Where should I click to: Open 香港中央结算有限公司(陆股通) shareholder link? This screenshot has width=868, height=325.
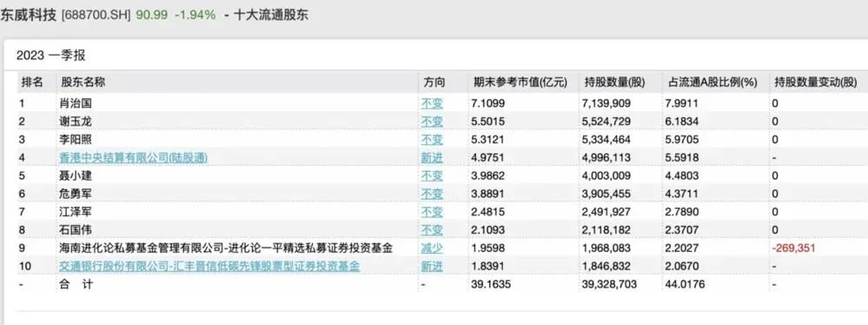(134, 158)
